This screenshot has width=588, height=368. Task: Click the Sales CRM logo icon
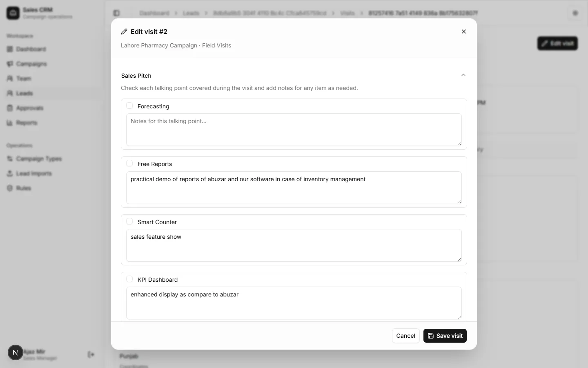coord(13,13)
